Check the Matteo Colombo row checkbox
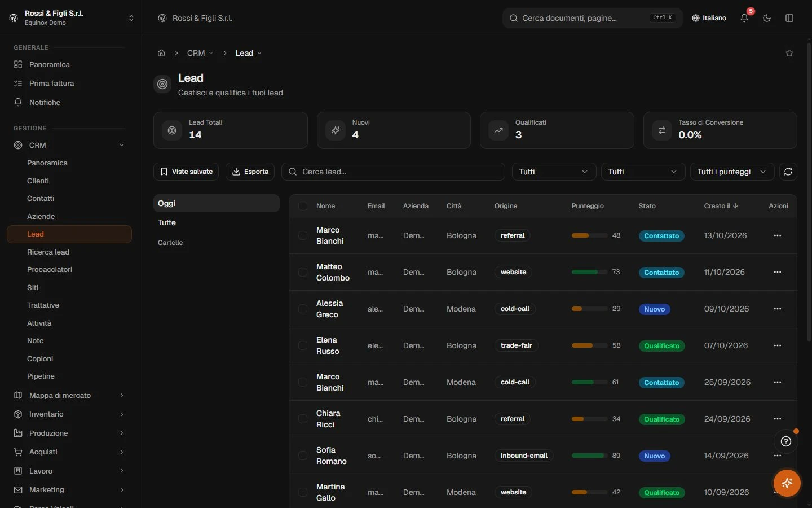Screen dimensions: 812x508 point(303,272)
